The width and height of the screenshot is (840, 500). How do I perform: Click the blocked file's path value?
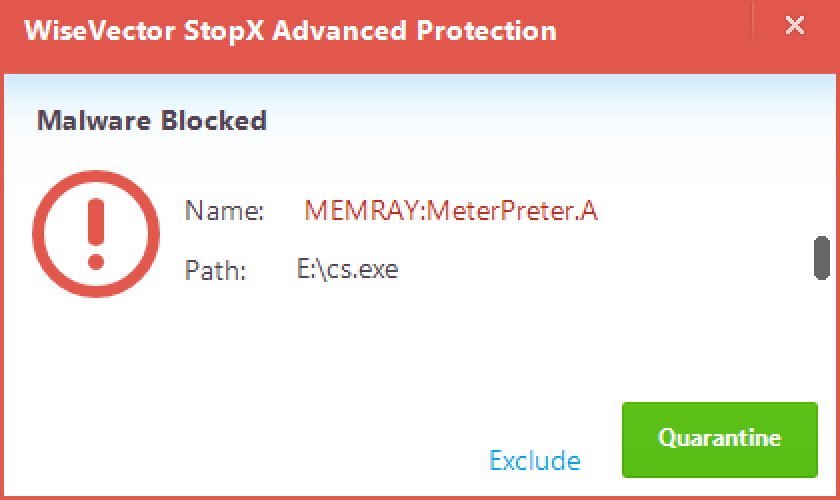(347, 269)
